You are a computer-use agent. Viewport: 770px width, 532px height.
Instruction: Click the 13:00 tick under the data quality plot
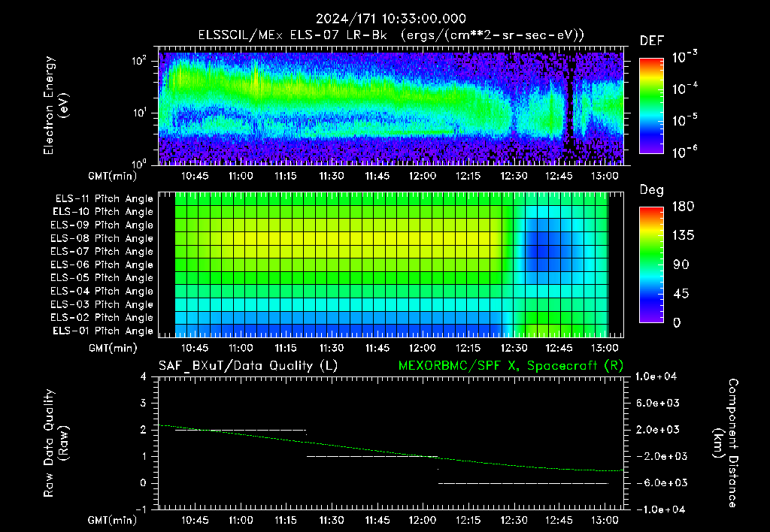pyautogui.click(x=605, y=520)
